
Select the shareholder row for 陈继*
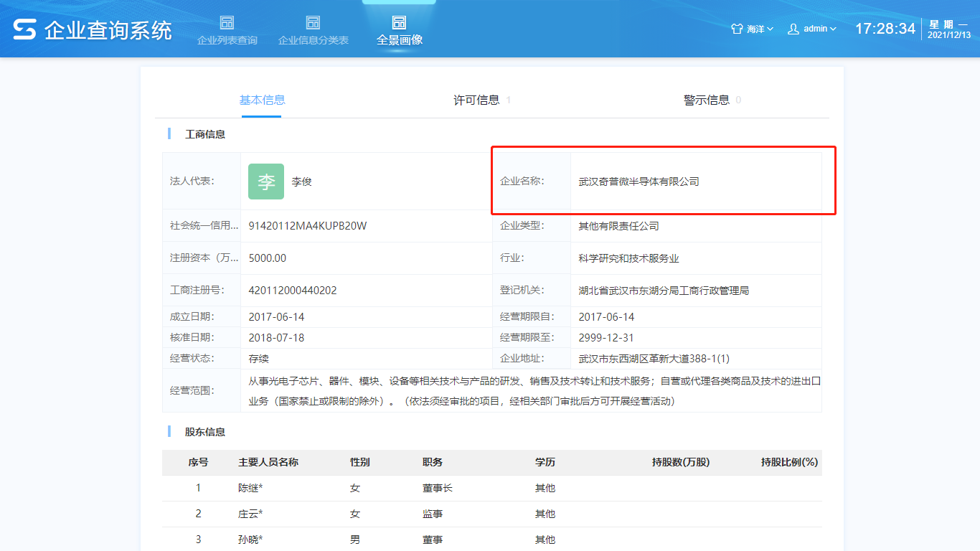click(250, 488)
